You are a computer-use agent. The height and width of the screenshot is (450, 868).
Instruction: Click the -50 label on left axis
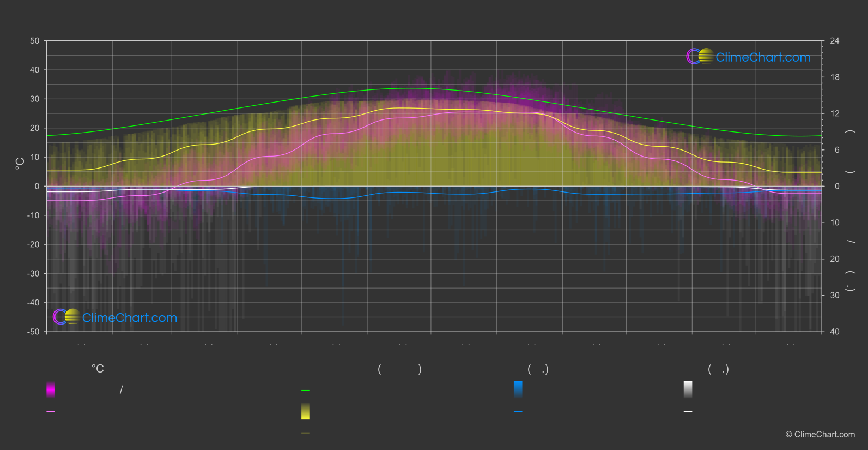point(34,332)
